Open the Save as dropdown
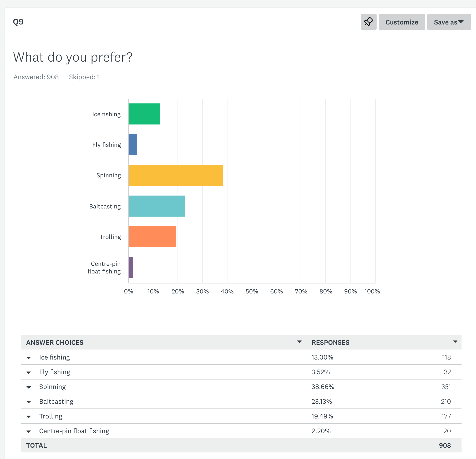 coord(449,22)
